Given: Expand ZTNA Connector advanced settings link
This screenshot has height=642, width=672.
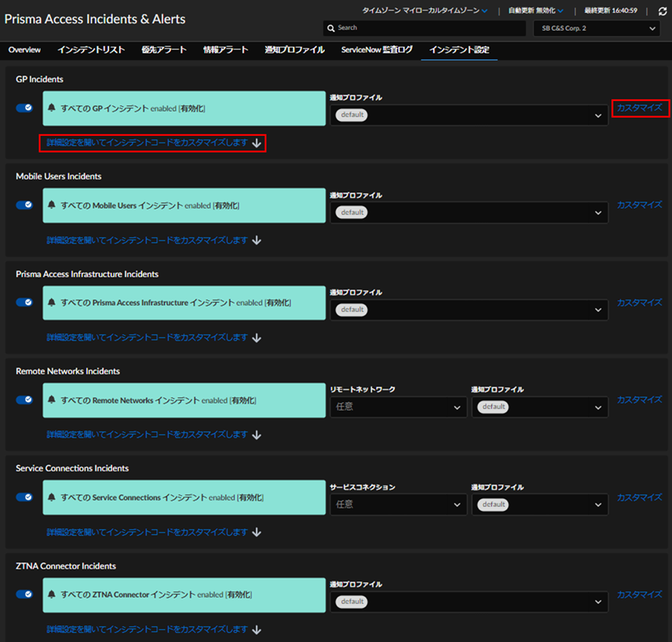Looking at the screenshot, I should 147,629.
